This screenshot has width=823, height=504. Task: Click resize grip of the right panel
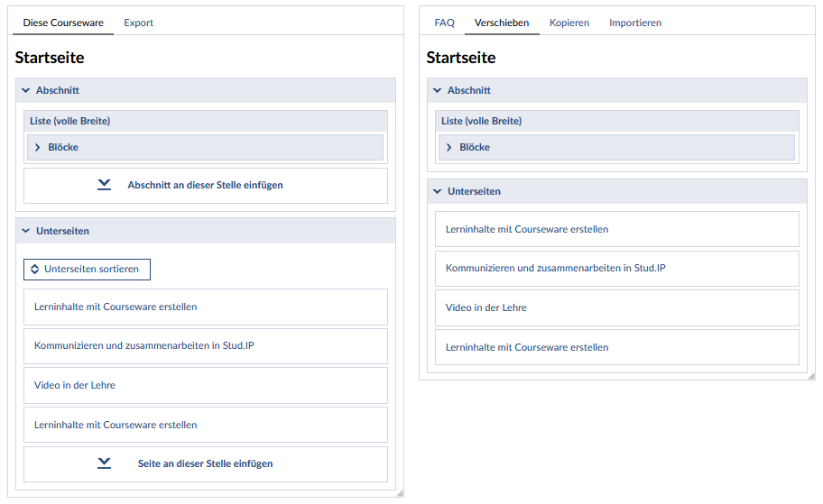coord(810,376)
